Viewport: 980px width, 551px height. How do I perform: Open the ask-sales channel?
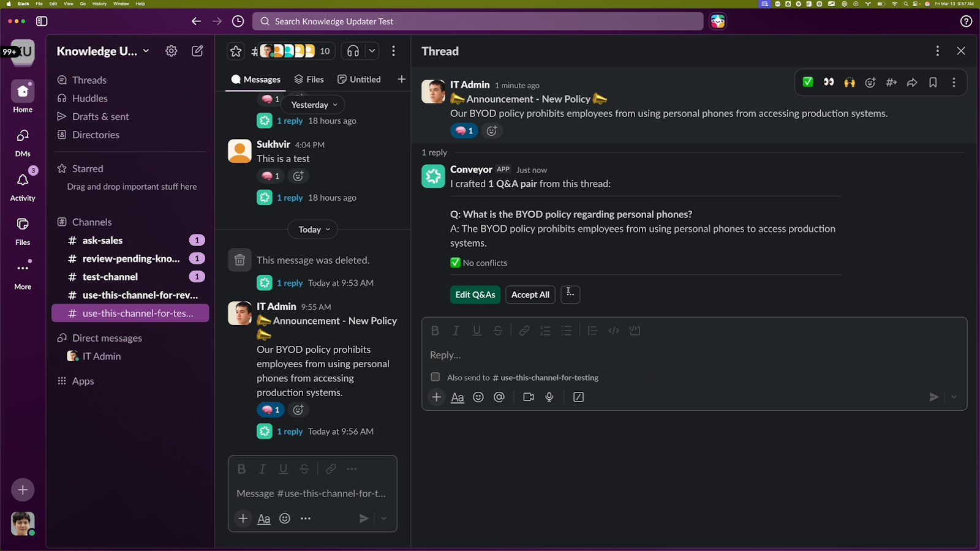click(x=130, y=241)
